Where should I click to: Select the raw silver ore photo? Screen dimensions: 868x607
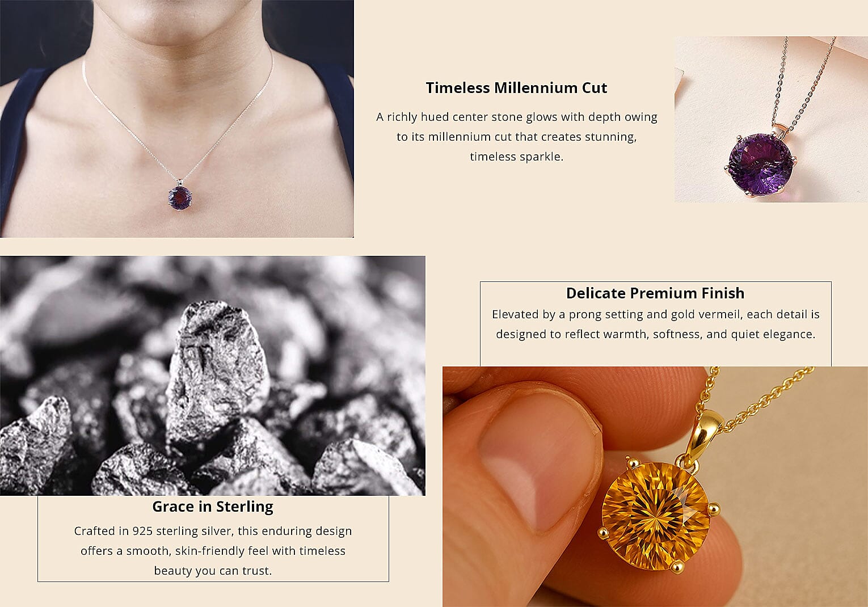pyautogui.click(x=213, y=376)
